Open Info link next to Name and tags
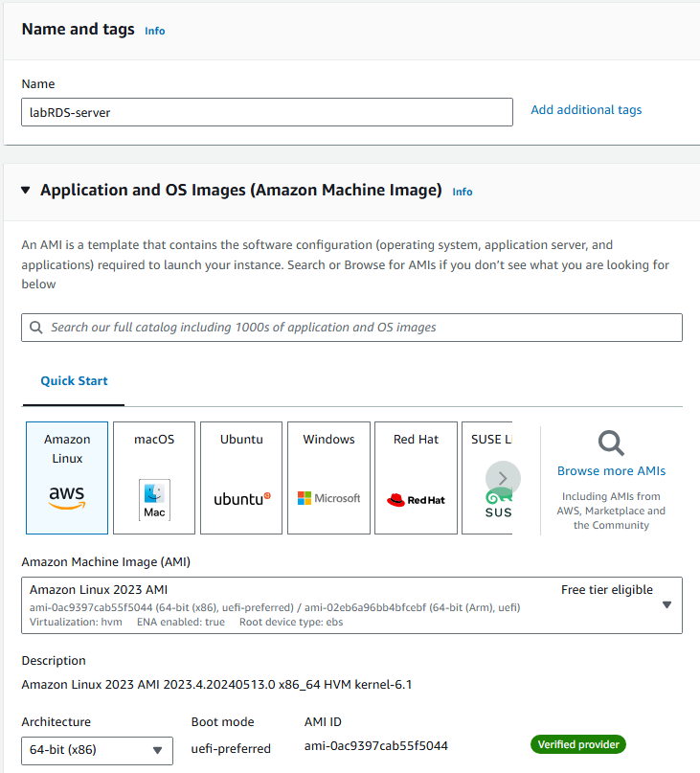 [155, 31]
